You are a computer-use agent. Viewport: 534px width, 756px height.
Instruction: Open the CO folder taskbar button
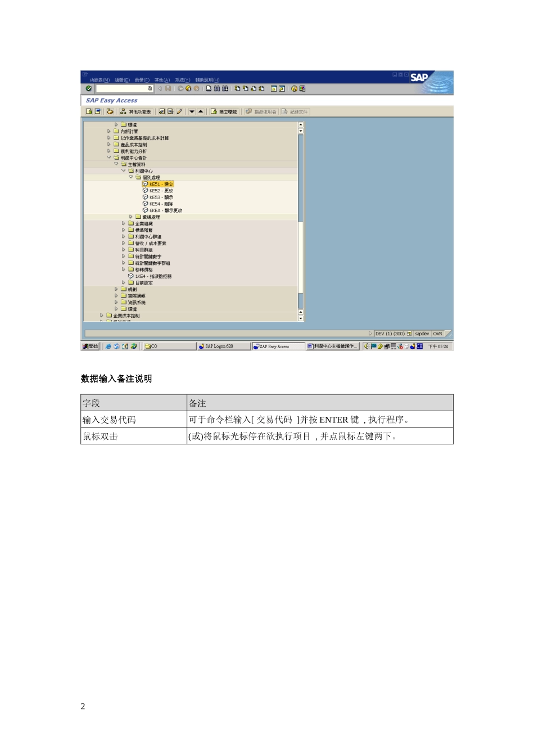click(x=169, y=346)
